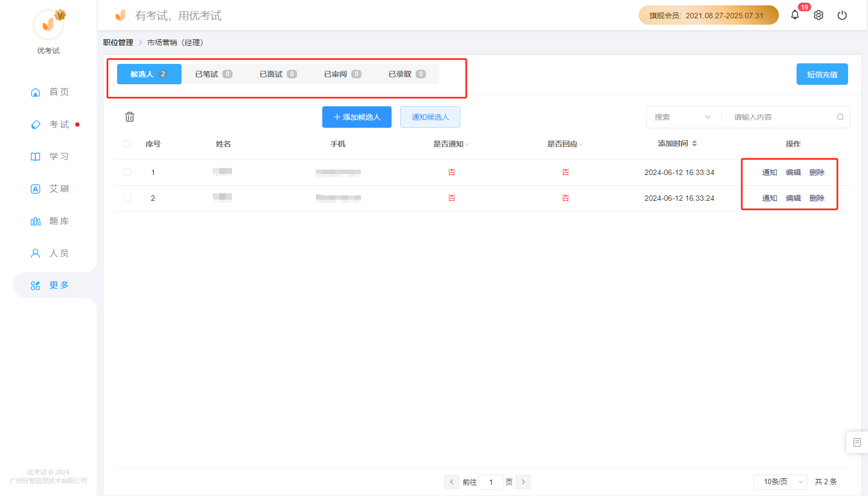
Task: Click 通知 for row 1
Action: coord(769,172)
